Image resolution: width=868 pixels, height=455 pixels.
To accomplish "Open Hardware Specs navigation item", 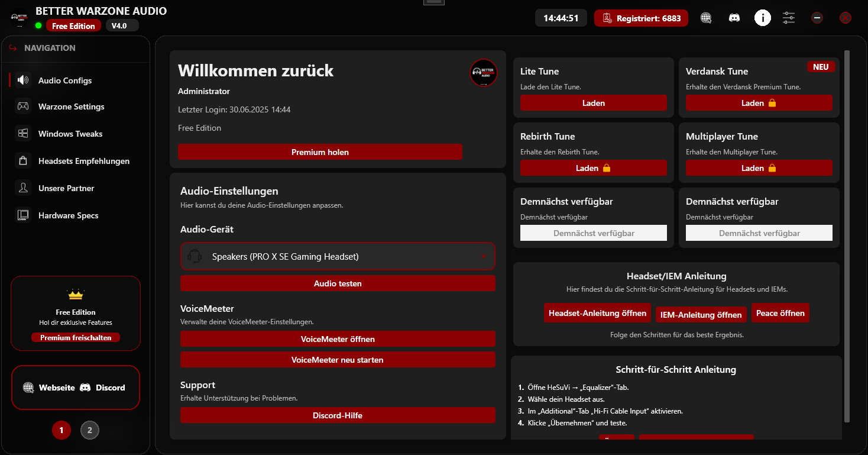I will click(76, 215).
